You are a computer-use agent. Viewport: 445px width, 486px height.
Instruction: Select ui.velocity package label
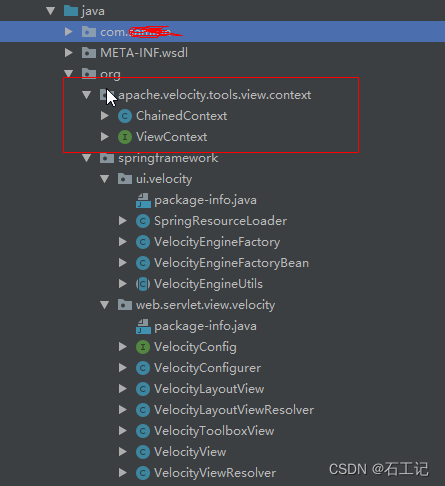[164, 179]
